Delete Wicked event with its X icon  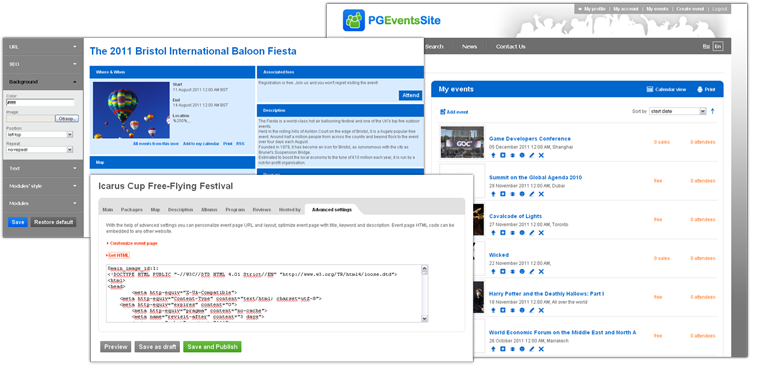point(541,272)
